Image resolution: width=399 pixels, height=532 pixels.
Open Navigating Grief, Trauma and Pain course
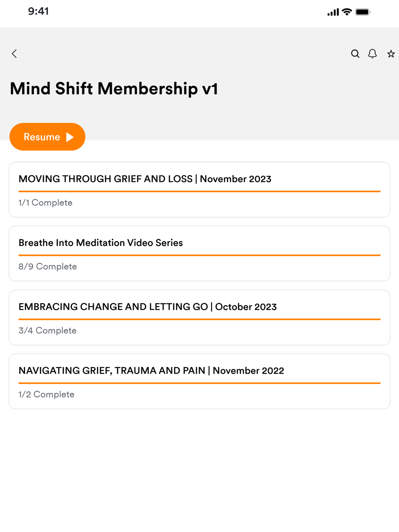pyautogui.click(x=199, y=381)
